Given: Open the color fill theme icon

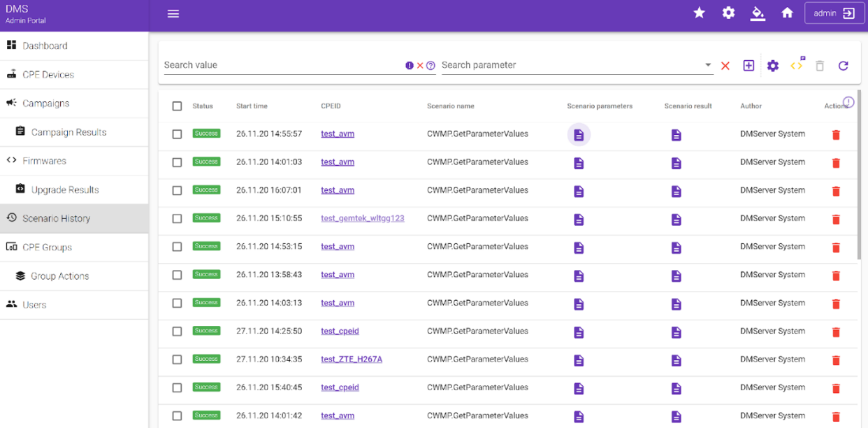Looking at the screenshot, I should [758, 13].
